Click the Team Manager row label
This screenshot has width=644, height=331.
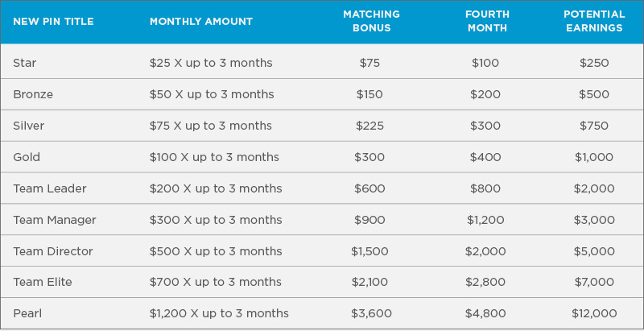pyautogui.click(x=55, y=220)
